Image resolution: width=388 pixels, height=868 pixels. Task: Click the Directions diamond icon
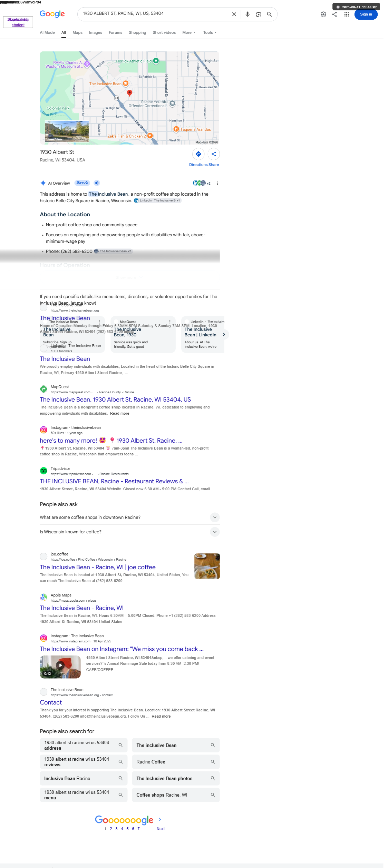pyautogui.click(x=198, y=154)
